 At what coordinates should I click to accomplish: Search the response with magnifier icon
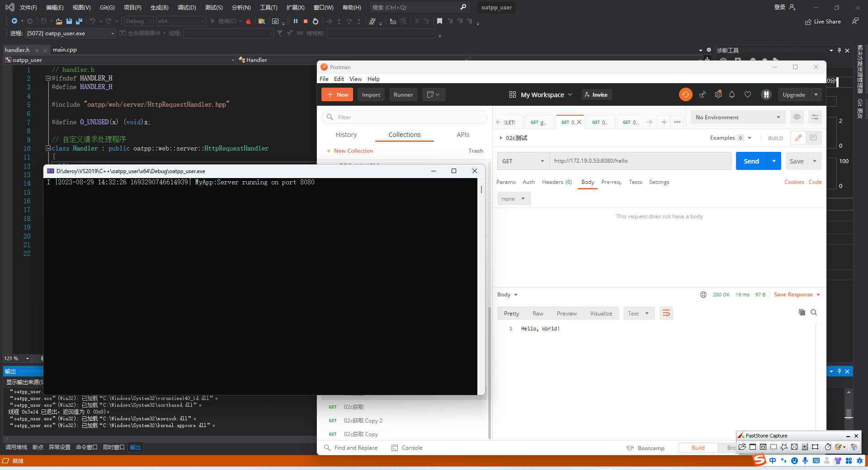click(814, 312)
